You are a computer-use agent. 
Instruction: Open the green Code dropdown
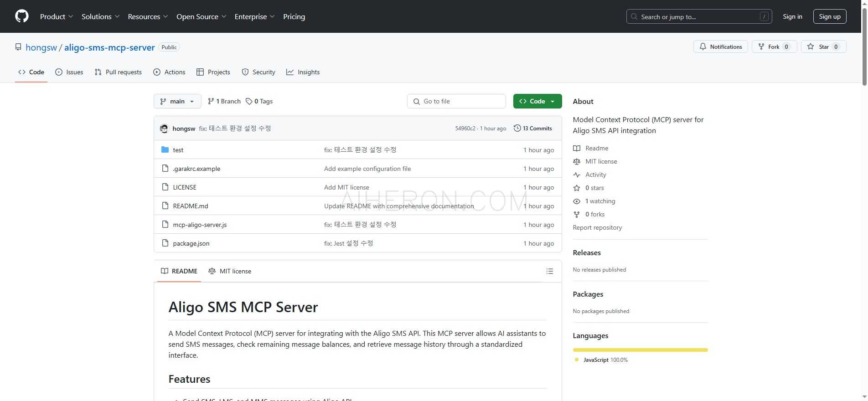[x=537, y=101]
